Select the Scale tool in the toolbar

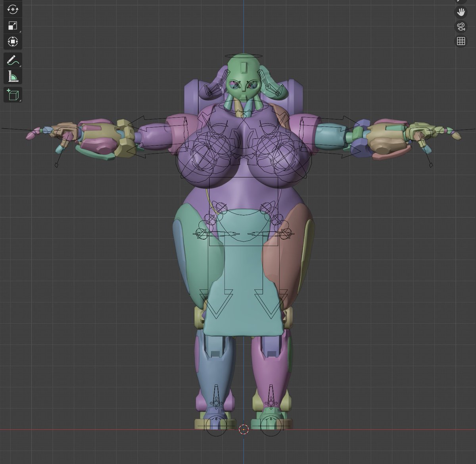13,25
